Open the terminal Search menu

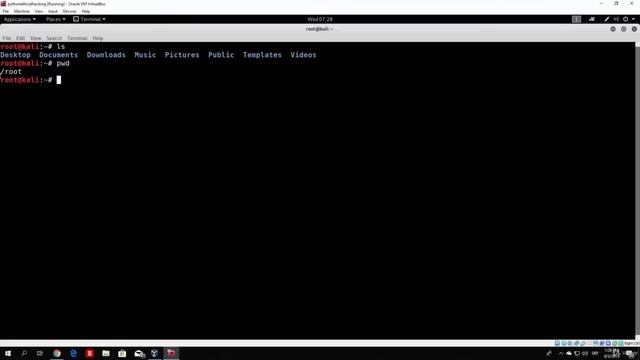tap(54, 38)
